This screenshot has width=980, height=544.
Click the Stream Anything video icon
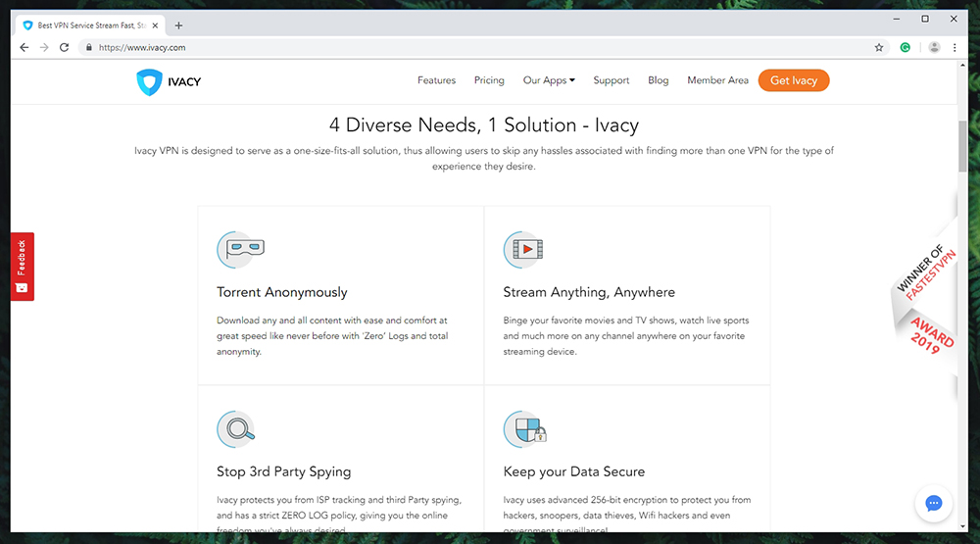point(523,250)
